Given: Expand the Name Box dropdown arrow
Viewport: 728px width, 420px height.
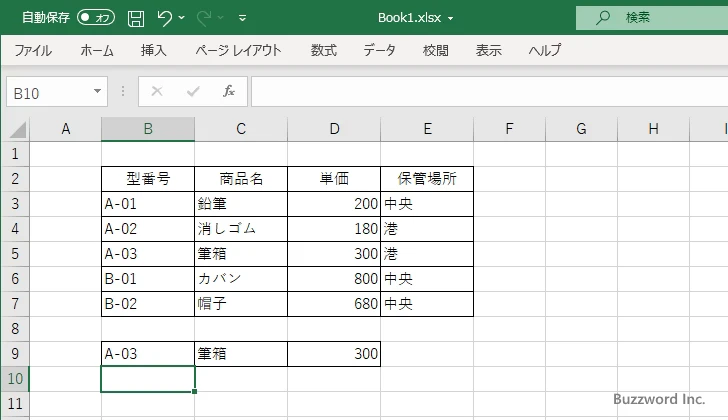Looking at the screenshot, I should 97,92.
